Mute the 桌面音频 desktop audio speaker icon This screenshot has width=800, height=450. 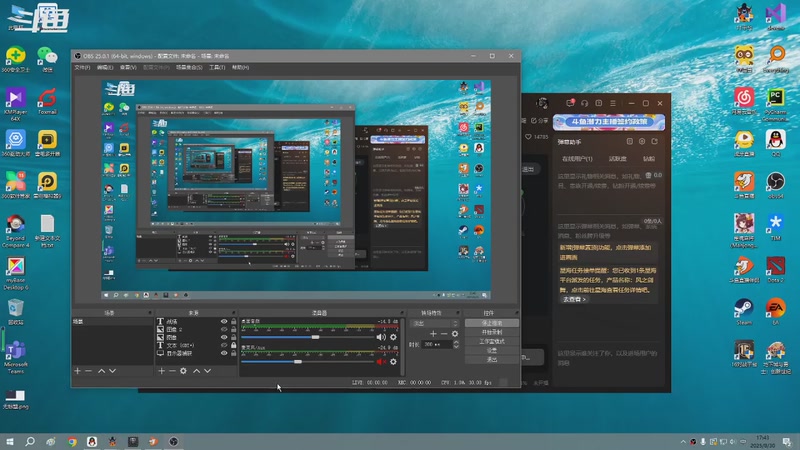click(x=381, y=337)
